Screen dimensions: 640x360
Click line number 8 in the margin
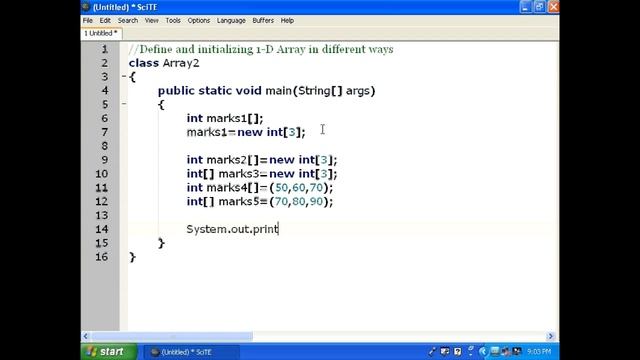(104, 146)
